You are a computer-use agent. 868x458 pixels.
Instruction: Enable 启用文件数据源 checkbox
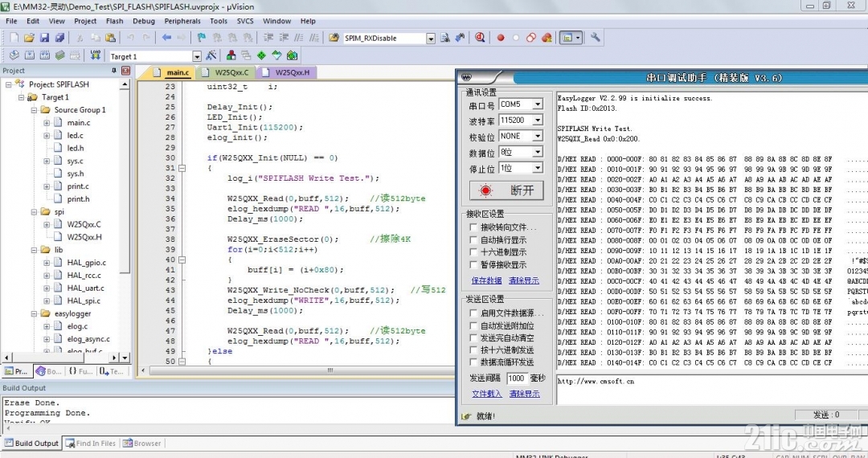click(473, 313)
